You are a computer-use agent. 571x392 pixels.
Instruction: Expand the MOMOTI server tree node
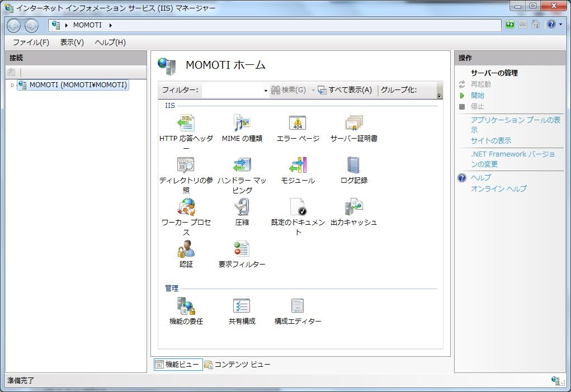(x=12, y=85)
